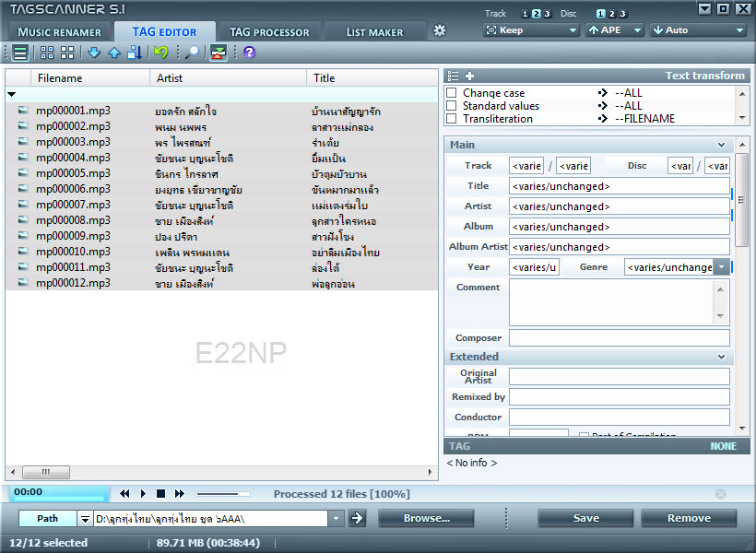Open the Genre dropdown arrow
Viewport: 756px width, 553px height.
tap(721, 267)
